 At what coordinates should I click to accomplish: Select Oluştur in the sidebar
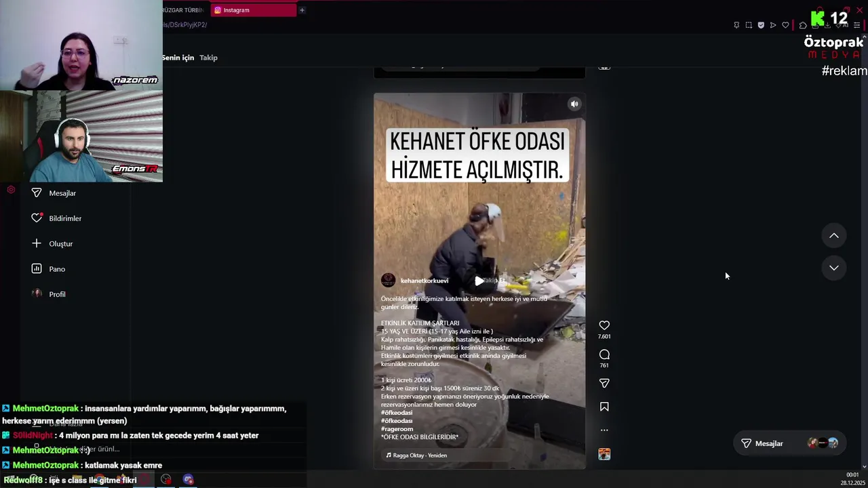[x=60, y=243]
